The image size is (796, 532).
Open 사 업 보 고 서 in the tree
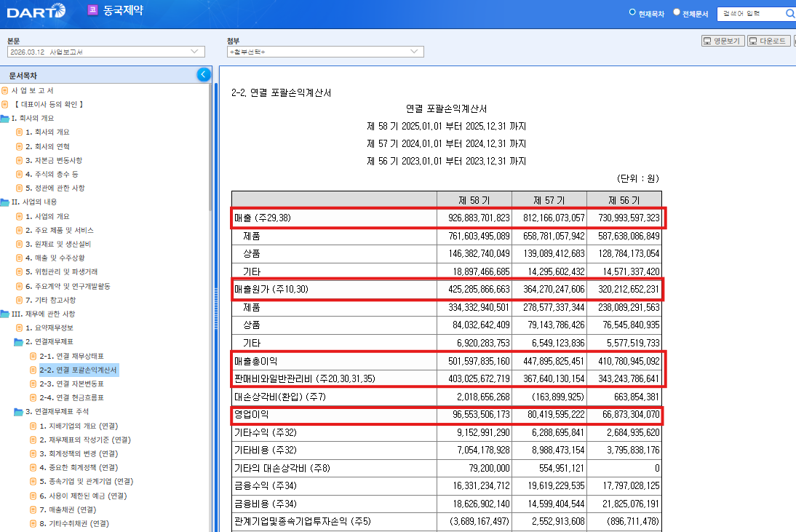(x=33, y=90)
